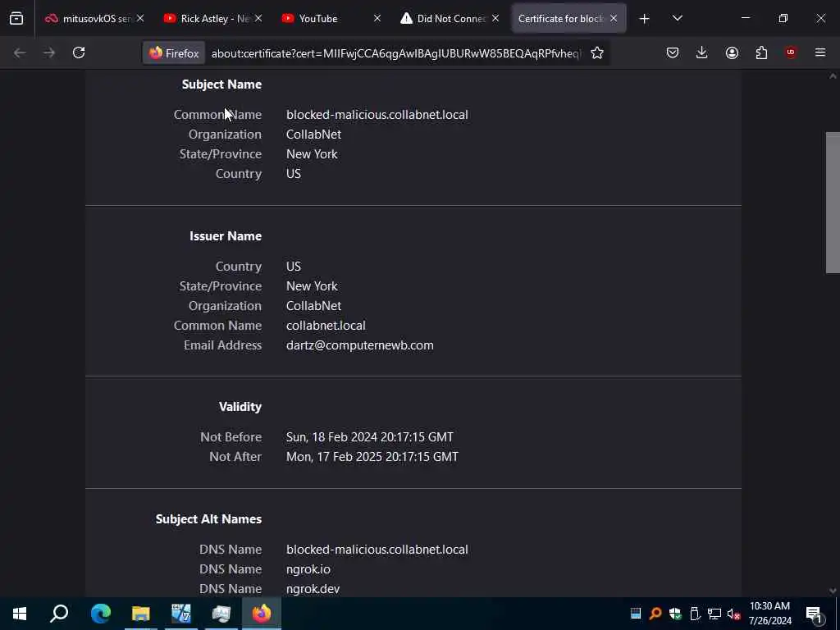Open File Explorer from taskbar
840x630 pixels.
(x=141, y=614)
